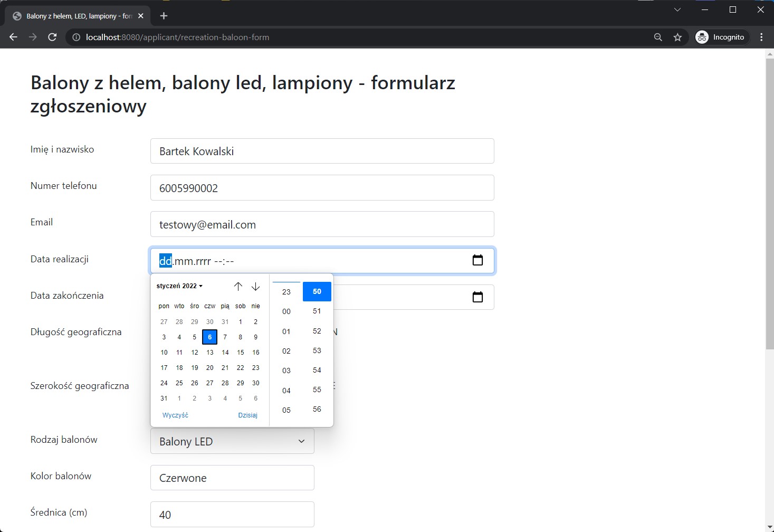Open the tab search chevron
The height and width of the screenshot is (532, 774).
[x=677, y=9]
